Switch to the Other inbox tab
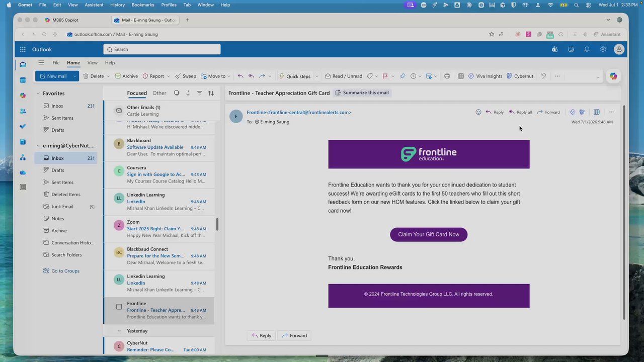Image resolution: width=644 pixels, height=362 pixels. pyautogui.click(x=159, y=93)
